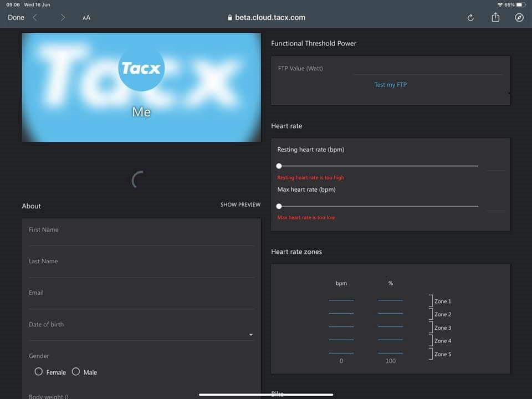Viewport: 532px width, 399px height.
Task: Click the Zone 1 percent field
Action: click(x=390, y=296)
